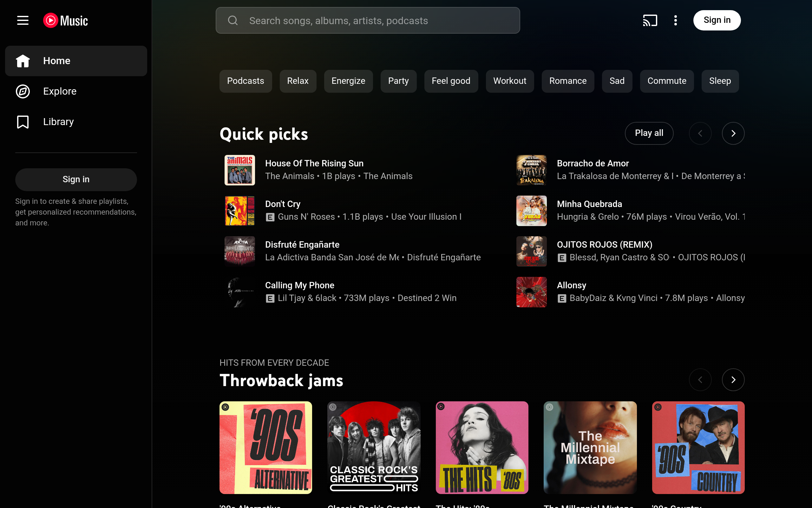Play Don't Cry album art thumbnail
This screenshot has height=508, width=812.
(x=239, y=211)
